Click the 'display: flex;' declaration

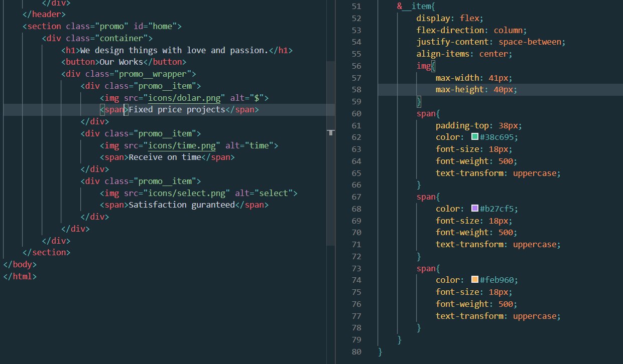point(449,18)
